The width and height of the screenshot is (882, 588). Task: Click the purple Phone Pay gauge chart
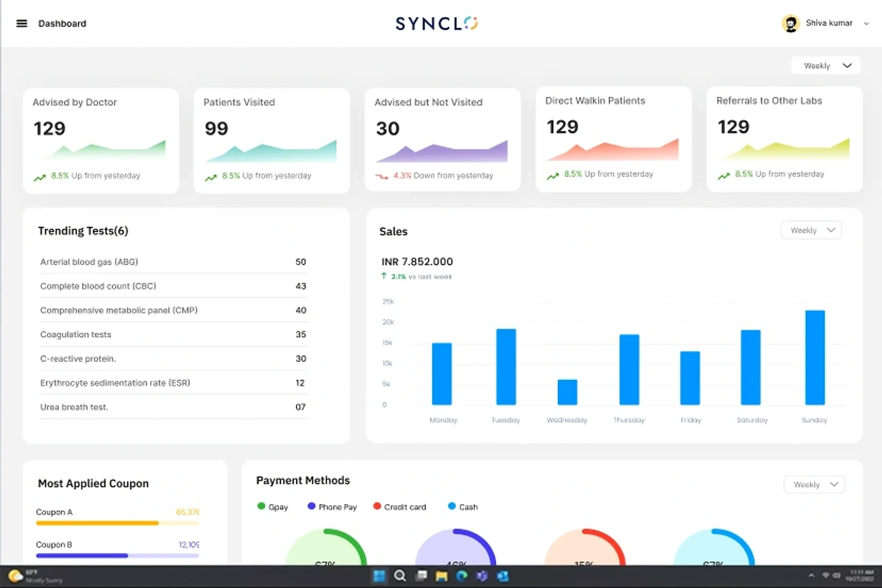[455, 547]
